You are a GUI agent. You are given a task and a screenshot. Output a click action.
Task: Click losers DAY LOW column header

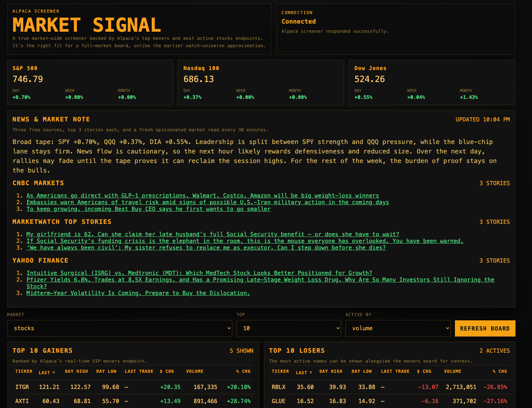pos(362,371)
